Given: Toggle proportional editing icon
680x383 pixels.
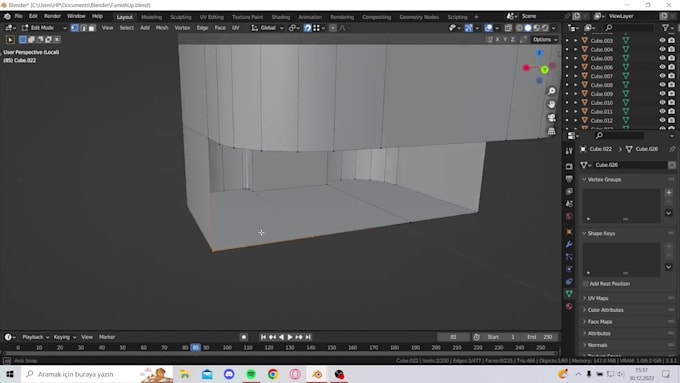Looking at the screenshot, I should coord(333,28).
